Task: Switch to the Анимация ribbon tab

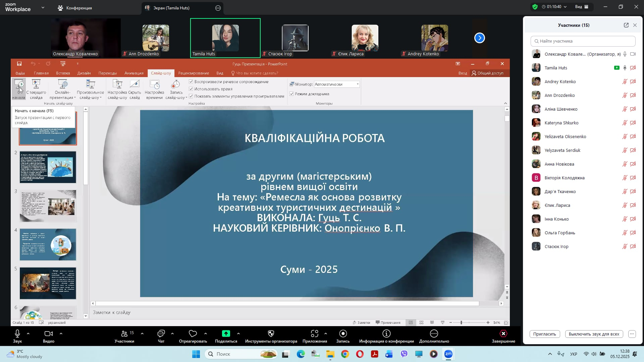Action: 134,73
